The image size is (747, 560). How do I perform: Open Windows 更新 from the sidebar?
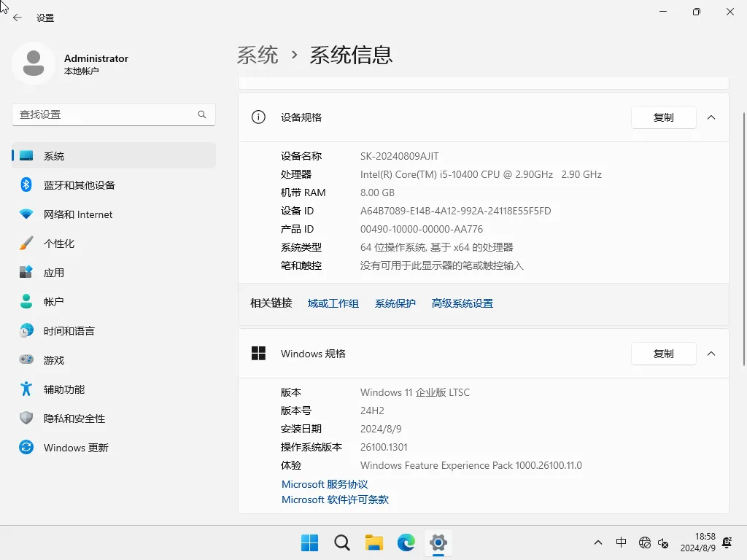[x=76, y=447]
